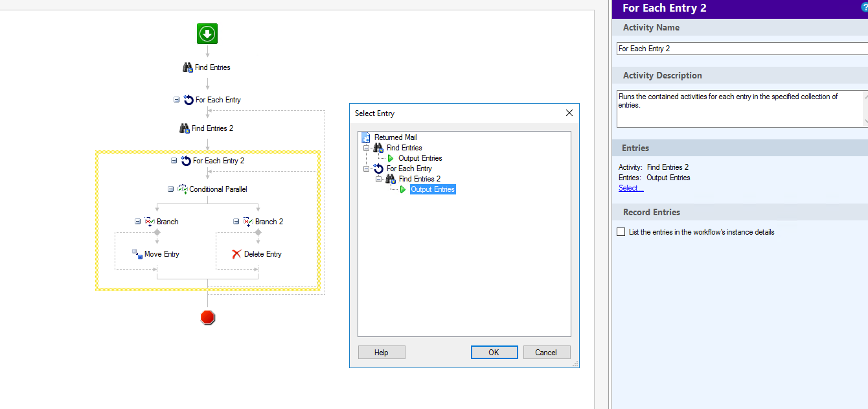
Task: Collapse the For Each Entry activity on canvas
Action: click(x=177, y=100)
